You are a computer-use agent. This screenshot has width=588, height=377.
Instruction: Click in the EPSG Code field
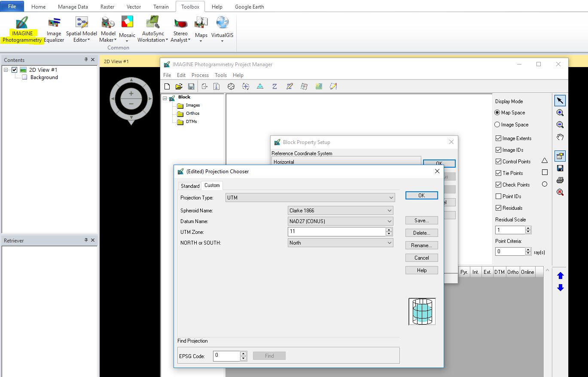pyautogui.click(x=226, y=356)
